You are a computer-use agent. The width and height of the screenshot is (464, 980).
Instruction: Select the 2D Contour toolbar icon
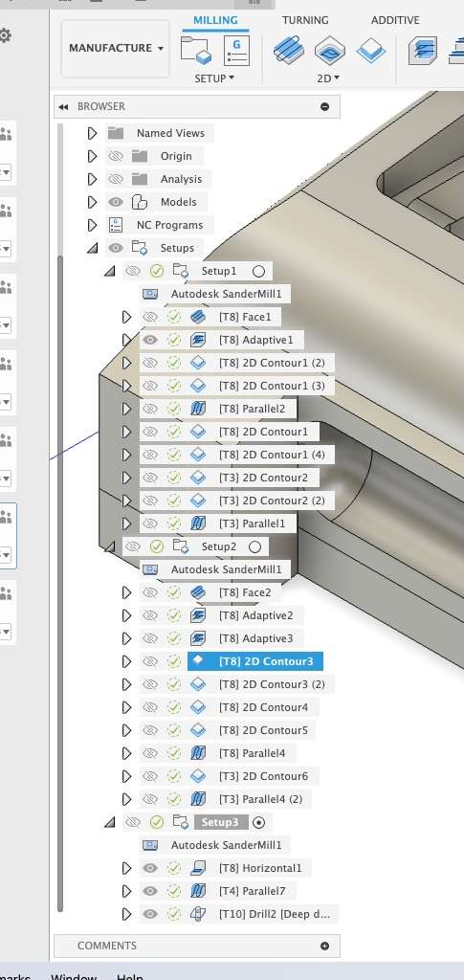tap(371, 51)
